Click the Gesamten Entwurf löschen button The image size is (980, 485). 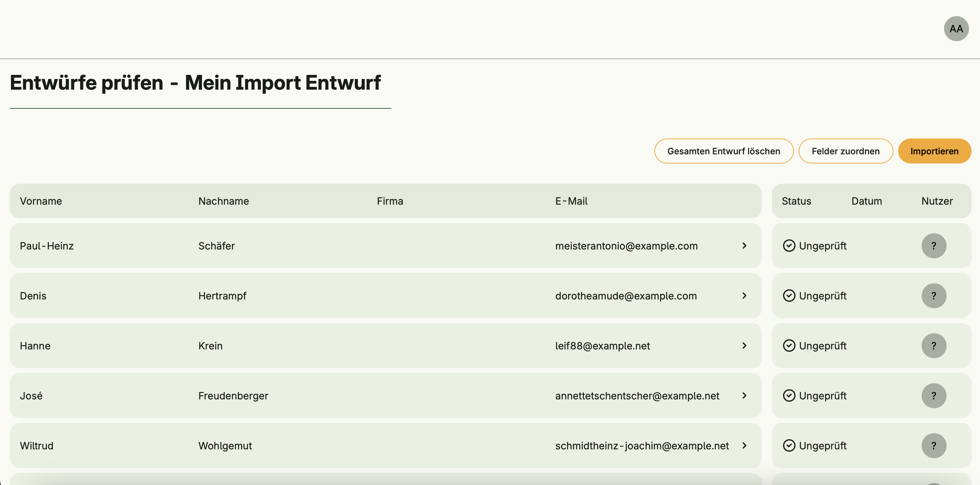[x=723, y=151]
